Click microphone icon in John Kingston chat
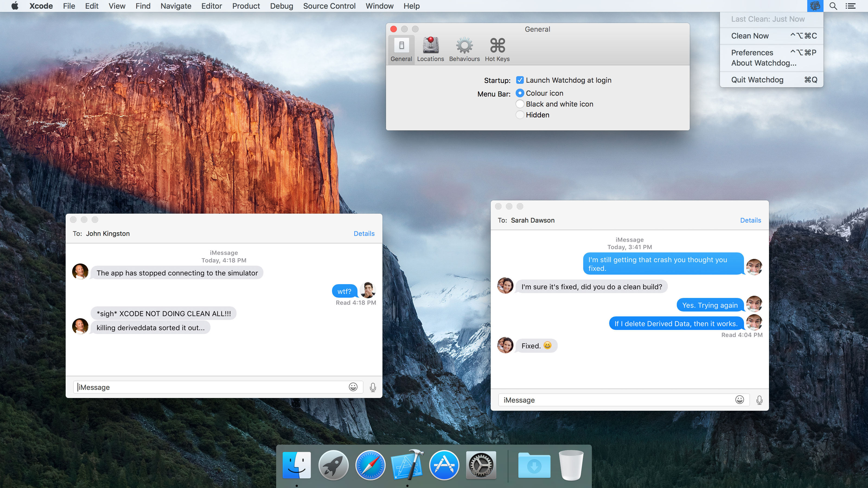 (x=373, y=387)
